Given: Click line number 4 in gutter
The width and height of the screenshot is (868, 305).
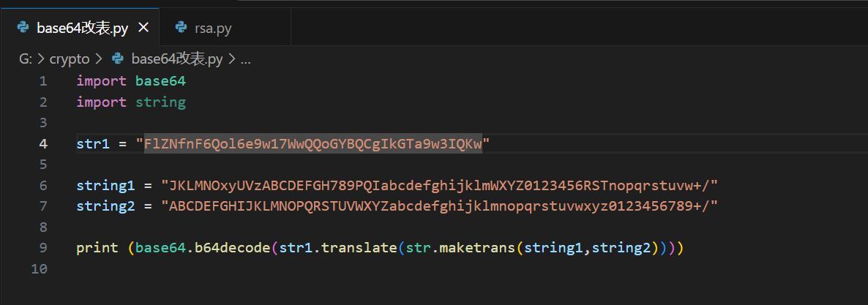Looking at the screenshot, I should tap(43, 144).
